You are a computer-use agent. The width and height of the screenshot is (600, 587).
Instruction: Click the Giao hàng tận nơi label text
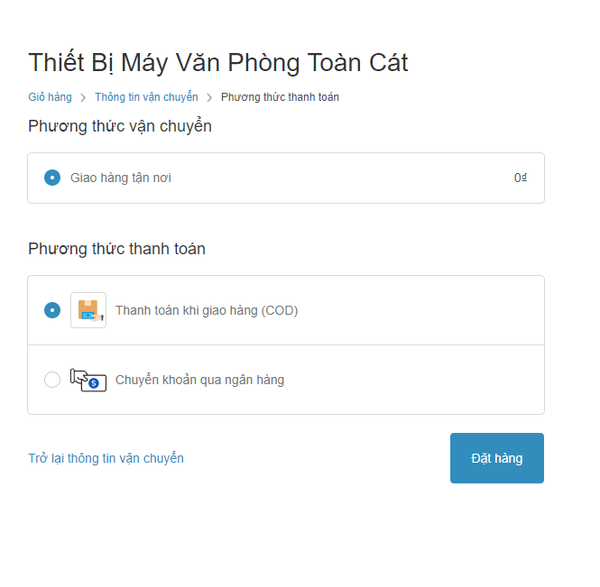click(121, 178)
